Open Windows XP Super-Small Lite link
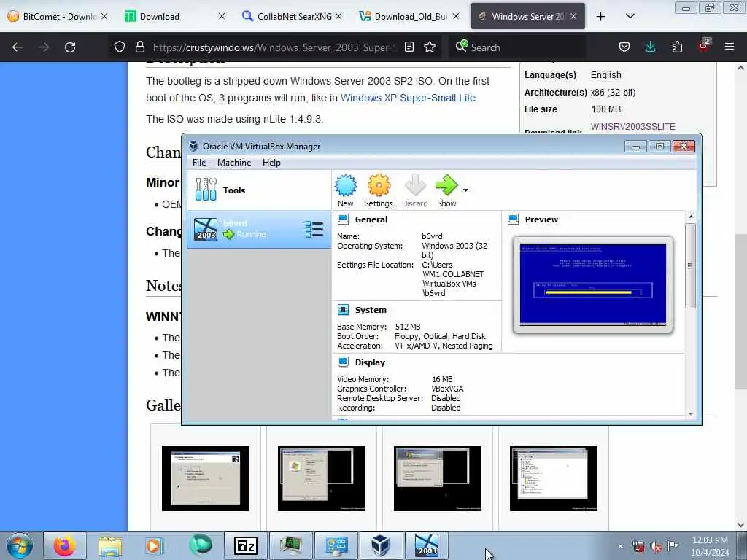 pyautogui.click(x=408, y=98)
